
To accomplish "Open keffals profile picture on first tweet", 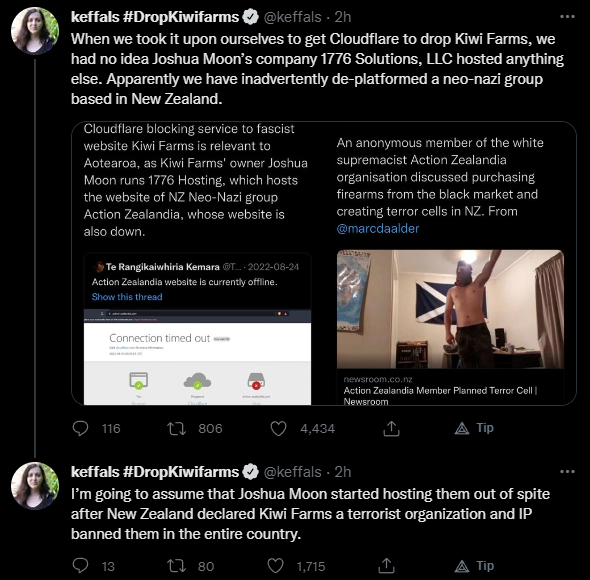I will pyautogui.click(x=35, y=30).
